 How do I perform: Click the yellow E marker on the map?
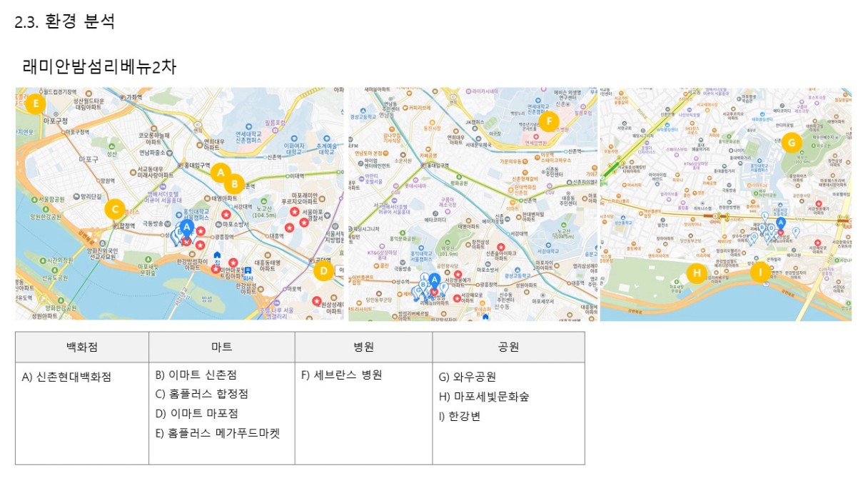click(x=36, y=104)
